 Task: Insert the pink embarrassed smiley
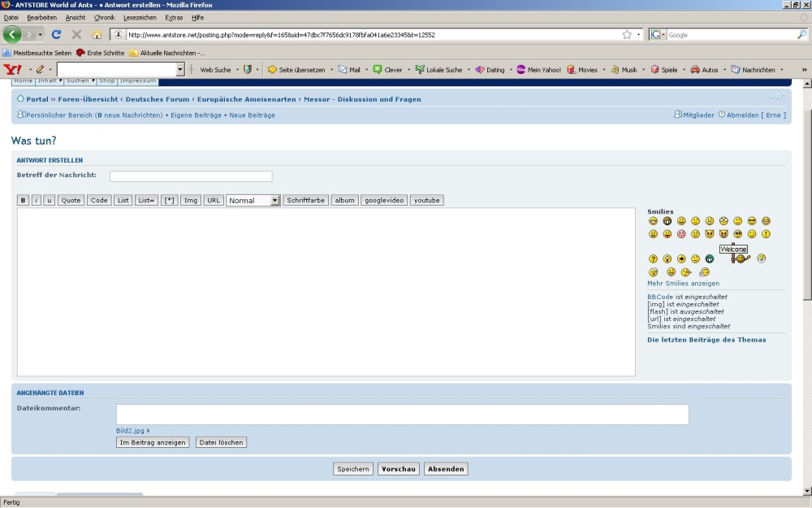[681, 234]
